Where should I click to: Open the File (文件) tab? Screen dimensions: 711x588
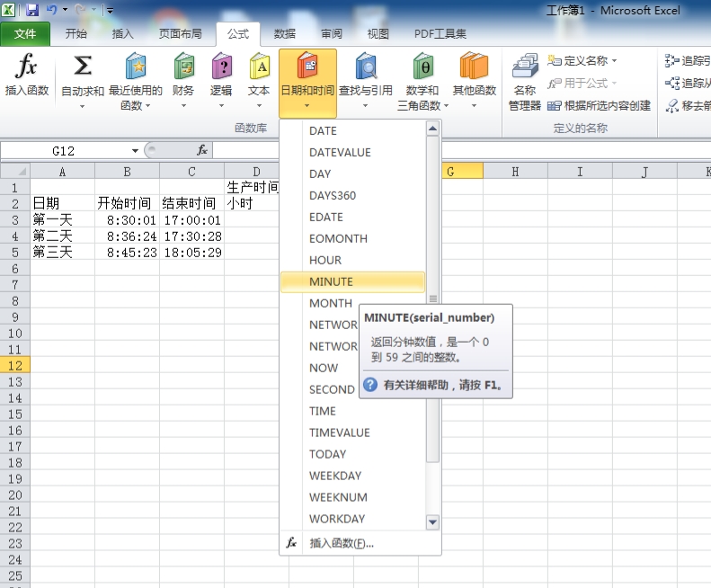click(25, 34)
